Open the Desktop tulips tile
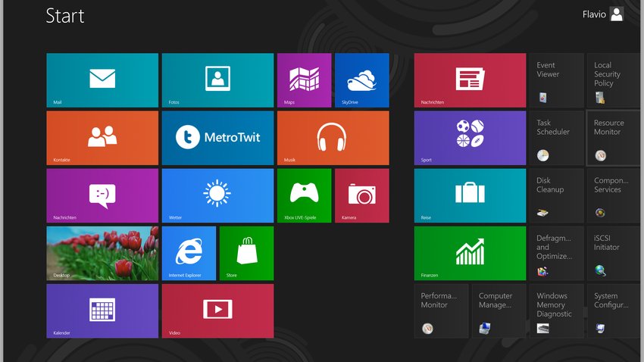 click(x=102, y=253)
